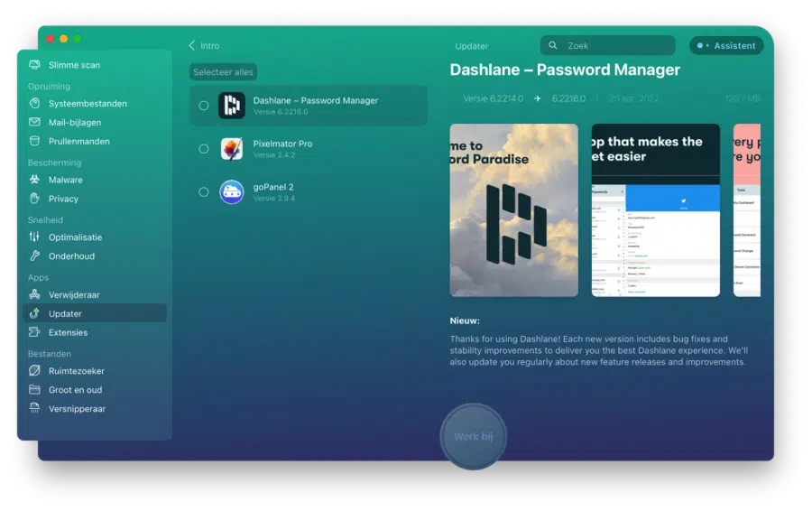Click the Werk bij update button
The height and width of the screenshot is (511, 812).
point(474,436)
